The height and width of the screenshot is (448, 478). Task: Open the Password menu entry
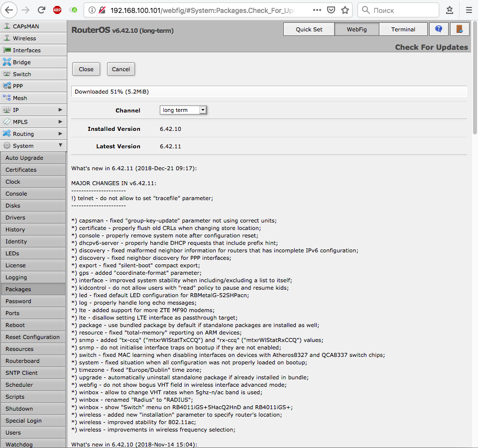click(33, 301)
